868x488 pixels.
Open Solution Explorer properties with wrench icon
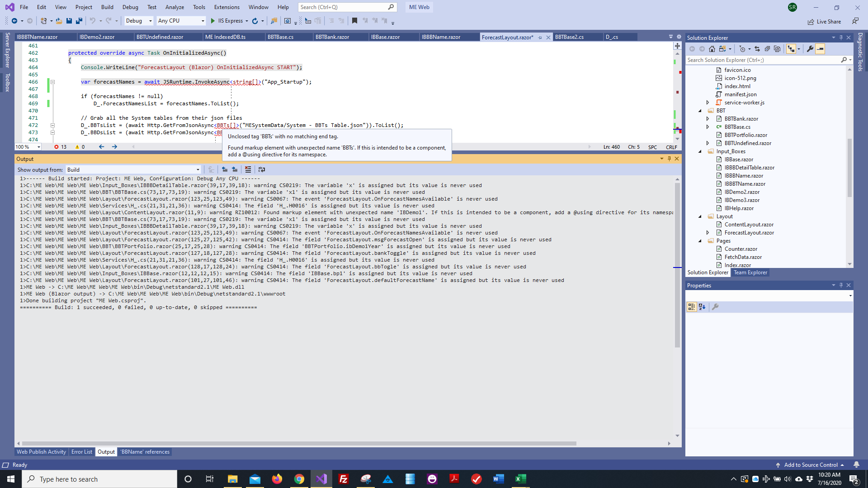pos(811,49)
